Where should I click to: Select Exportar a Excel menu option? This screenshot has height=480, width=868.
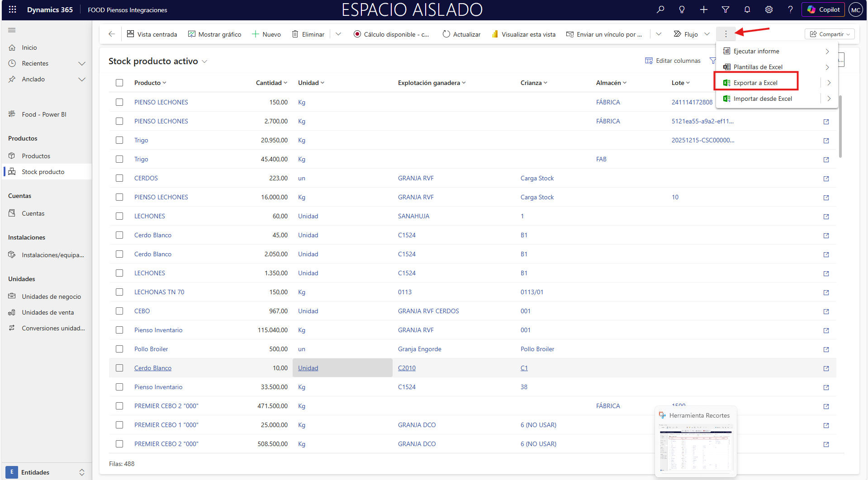pos(755,83)
